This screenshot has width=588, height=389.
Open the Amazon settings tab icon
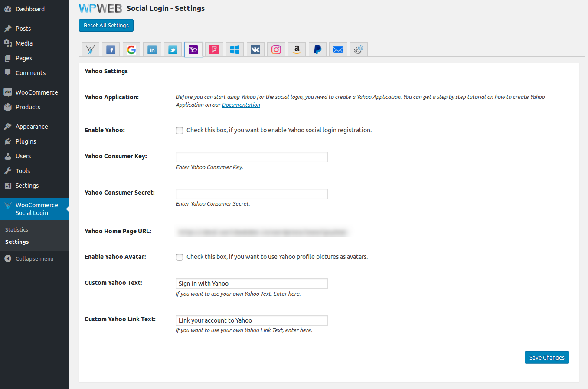click(297, 50)
